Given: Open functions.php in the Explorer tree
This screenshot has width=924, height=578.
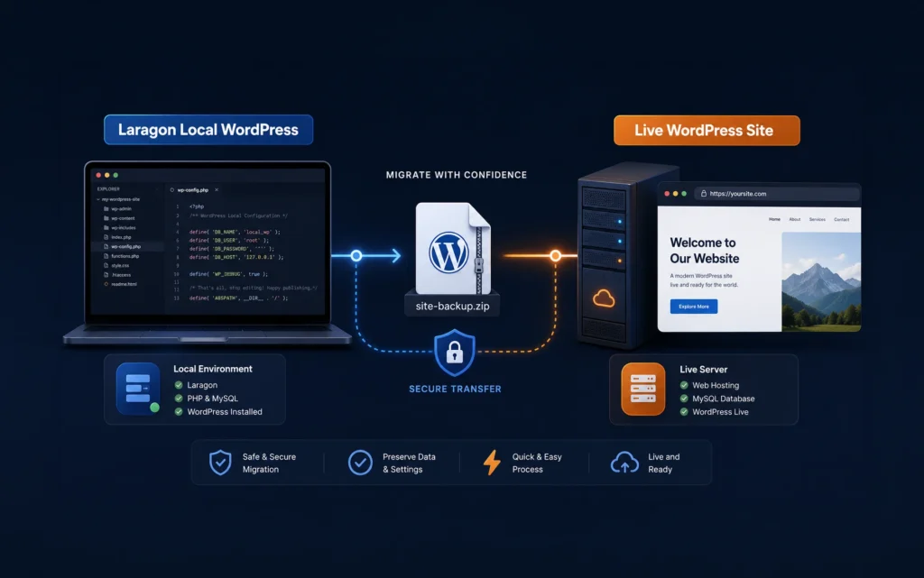Looking at the screenshot, I should point(122,256).
